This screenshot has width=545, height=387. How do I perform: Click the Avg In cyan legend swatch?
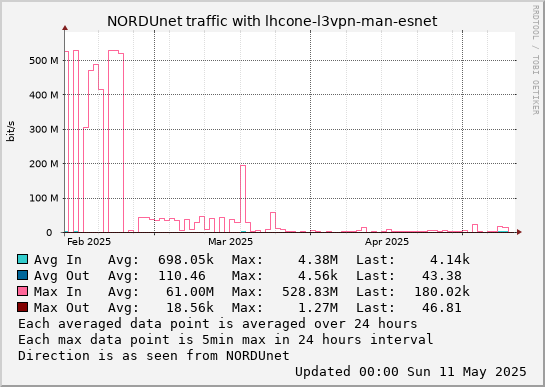click(x=23, y=259)
